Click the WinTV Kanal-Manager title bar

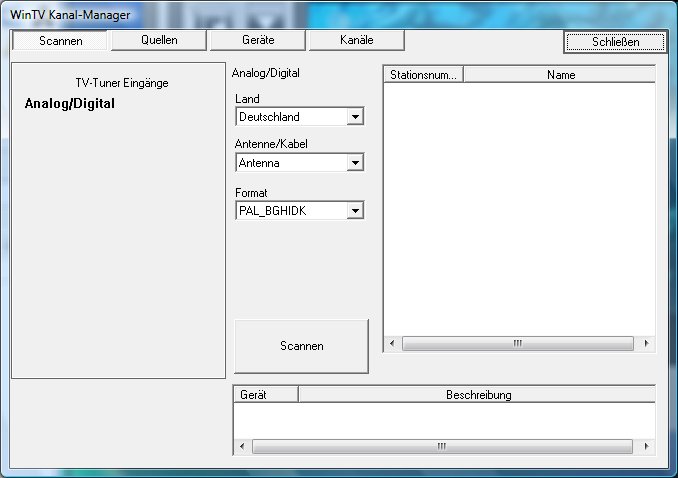339,15
